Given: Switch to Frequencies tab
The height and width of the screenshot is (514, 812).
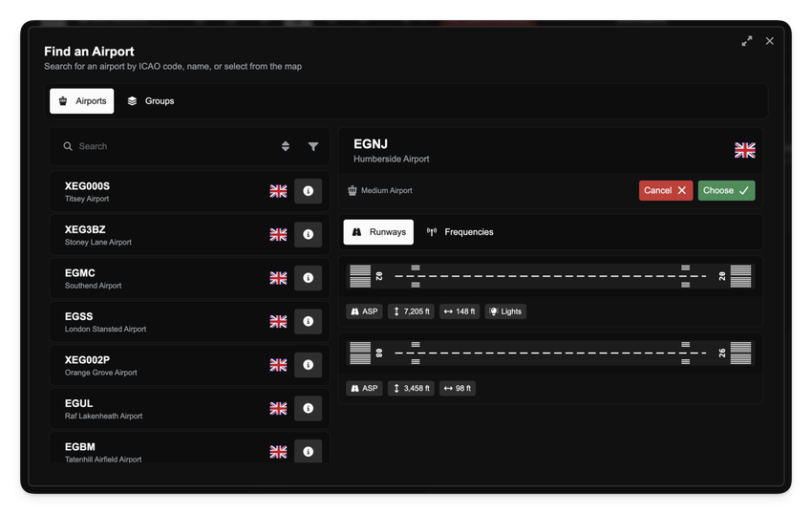Looking at the screenshot, I should [x=459, y=232].
